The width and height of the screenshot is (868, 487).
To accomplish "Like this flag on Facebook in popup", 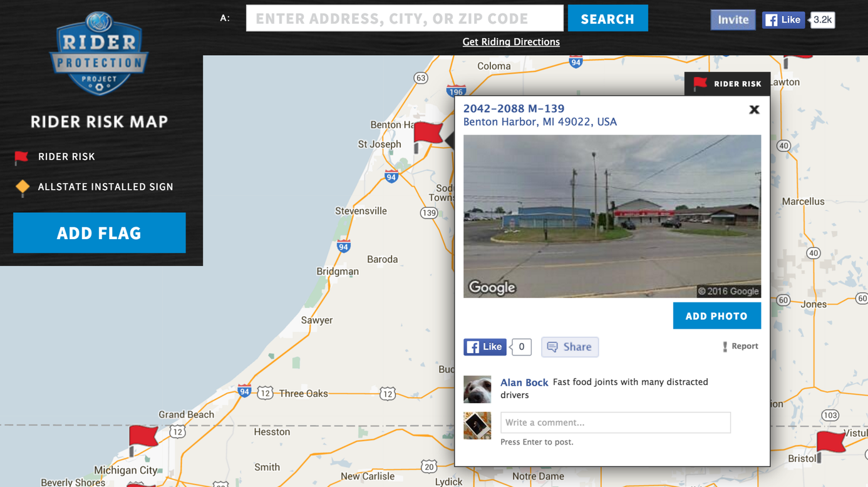I will point(485,347).
